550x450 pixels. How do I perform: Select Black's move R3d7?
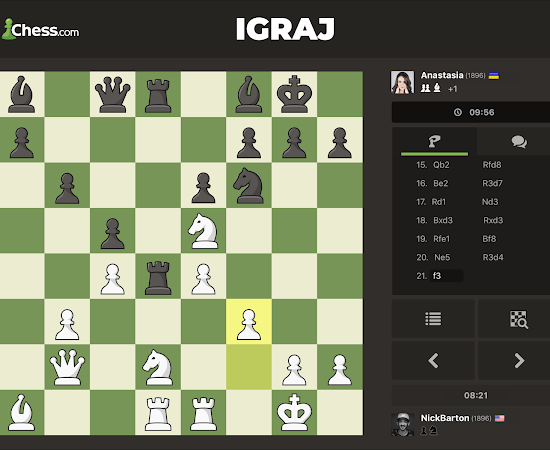click(492, 183)
